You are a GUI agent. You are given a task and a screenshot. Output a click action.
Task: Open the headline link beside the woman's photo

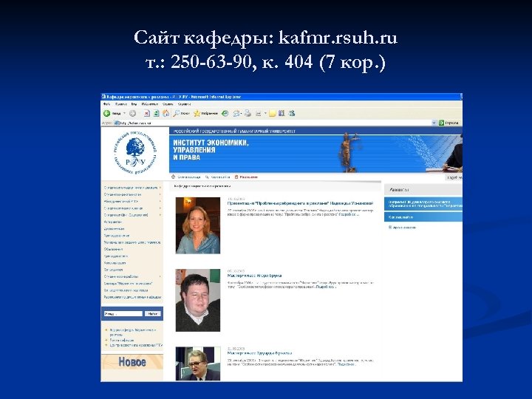(300, 203)
